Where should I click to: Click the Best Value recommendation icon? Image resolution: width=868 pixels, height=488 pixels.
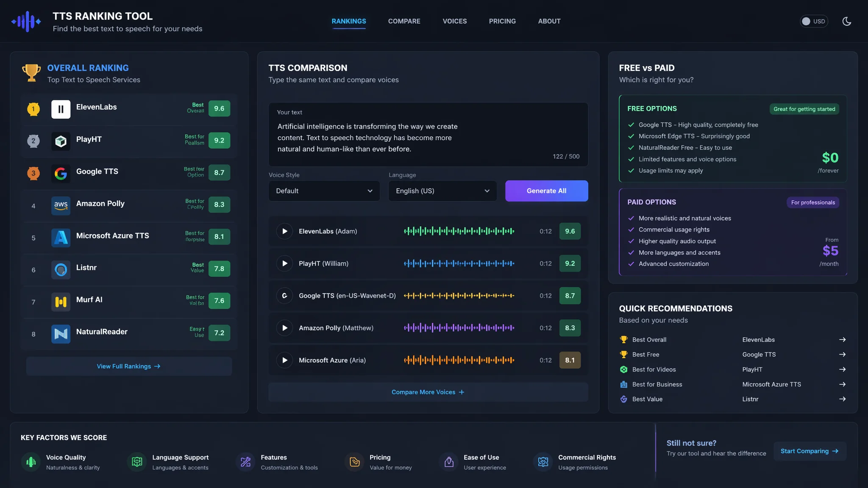click(623, 399)
